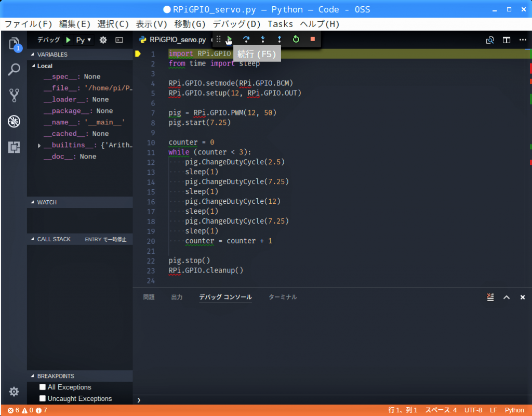This screenshot has width=532, height=416.
Task: Change indentation via スペース: 4
Action: tap(441, 410)
